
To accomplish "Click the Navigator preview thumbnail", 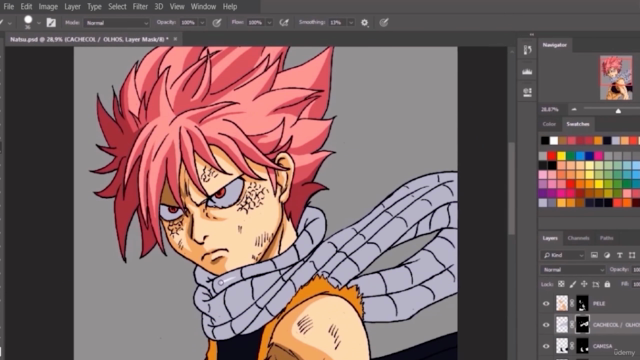I will (616, 78).
